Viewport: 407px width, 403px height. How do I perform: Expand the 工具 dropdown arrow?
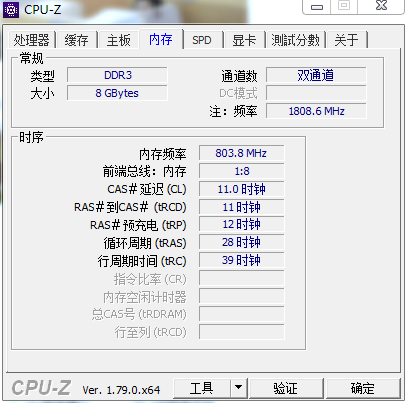[238, 388]
